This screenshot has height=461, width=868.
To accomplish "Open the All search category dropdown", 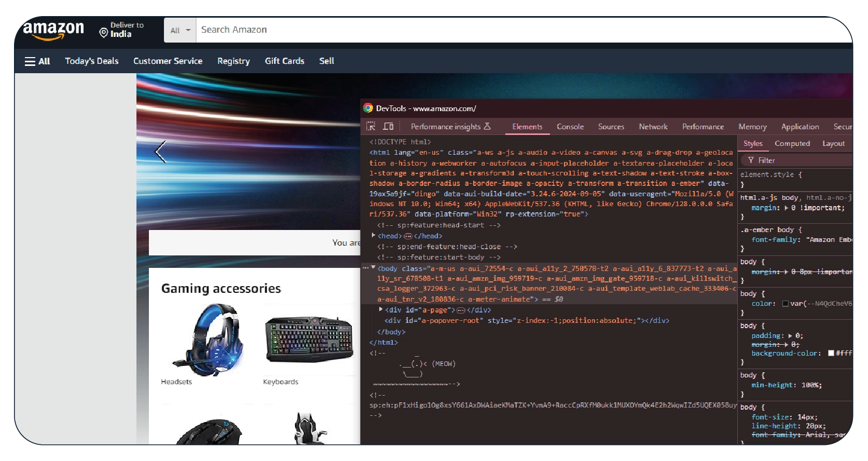I will [180, 30].
